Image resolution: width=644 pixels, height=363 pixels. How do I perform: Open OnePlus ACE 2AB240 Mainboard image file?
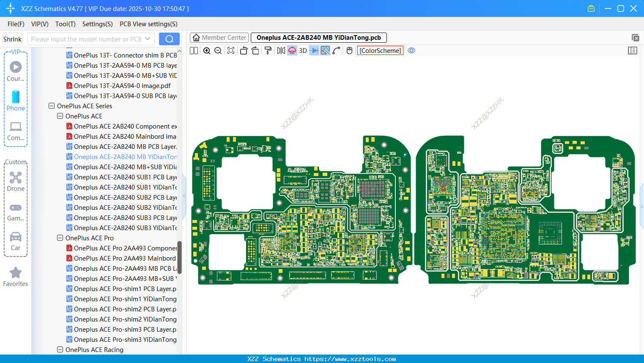click(x=125, y=137)
